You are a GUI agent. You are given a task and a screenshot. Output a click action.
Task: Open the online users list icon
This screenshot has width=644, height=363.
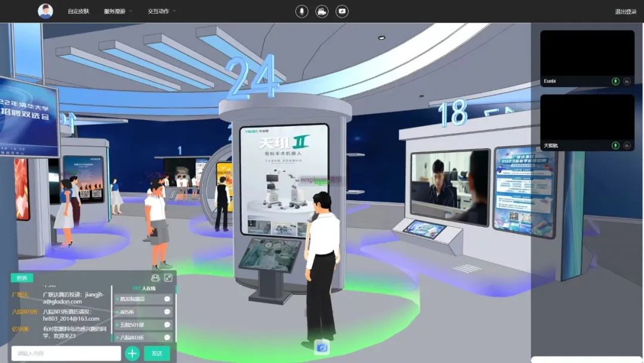(x=156, y=278)
